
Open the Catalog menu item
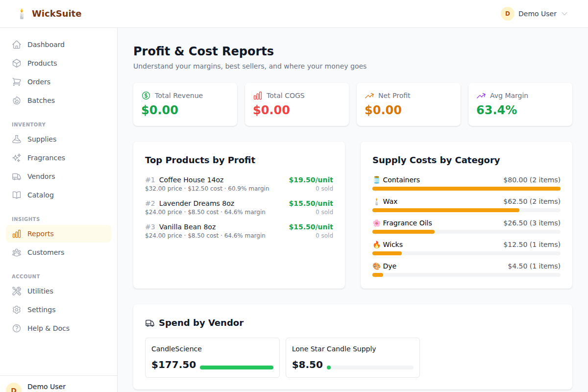click(40, 195)
